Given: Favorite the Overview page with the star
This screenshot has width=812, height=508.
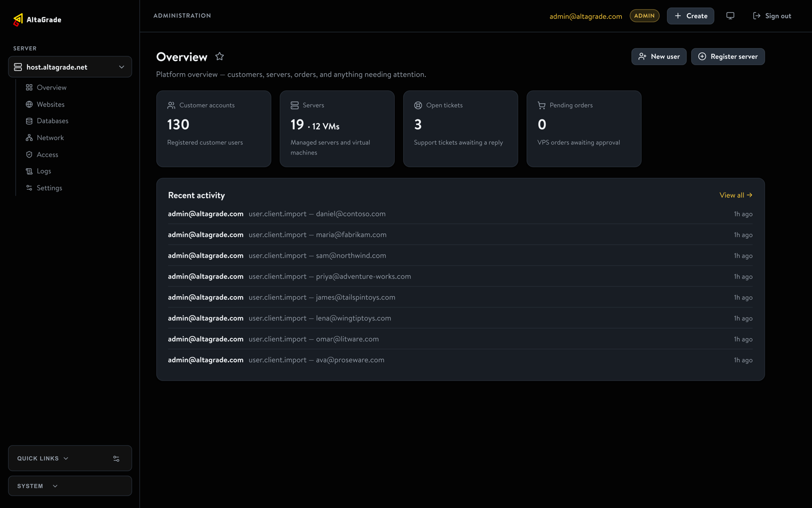Looking at the screenshot, I should pos(219,56).
